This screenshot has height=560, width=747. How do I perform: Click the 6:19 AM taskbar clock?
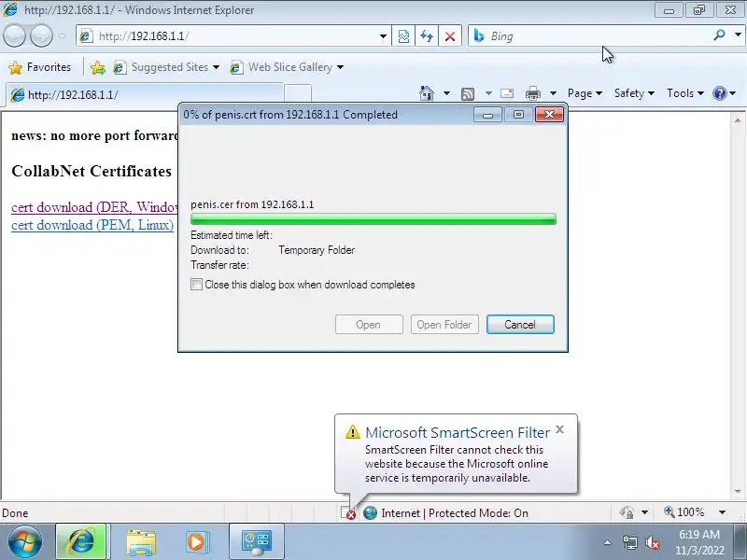[x=698, y=542]
